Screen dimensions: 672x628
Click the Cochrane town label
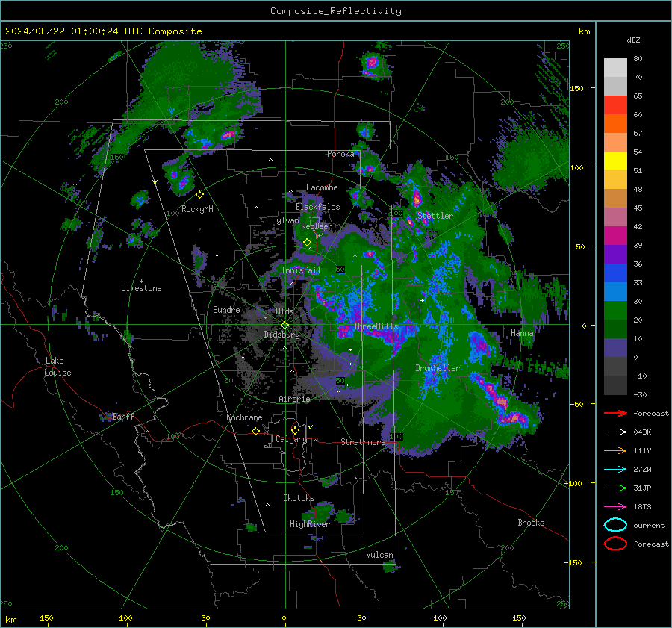coord(244,417)
